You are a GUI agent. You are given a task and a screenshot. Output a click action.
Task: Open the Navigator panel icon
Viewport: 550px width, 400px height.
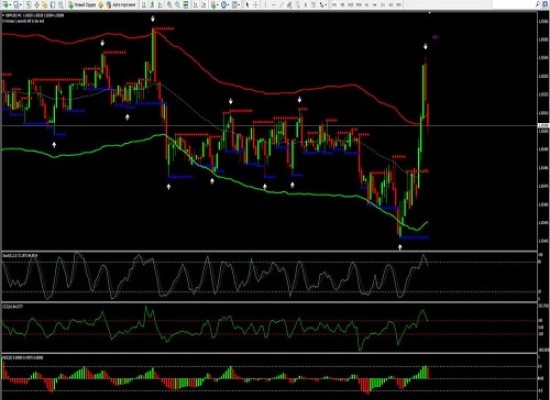(44, 5)
